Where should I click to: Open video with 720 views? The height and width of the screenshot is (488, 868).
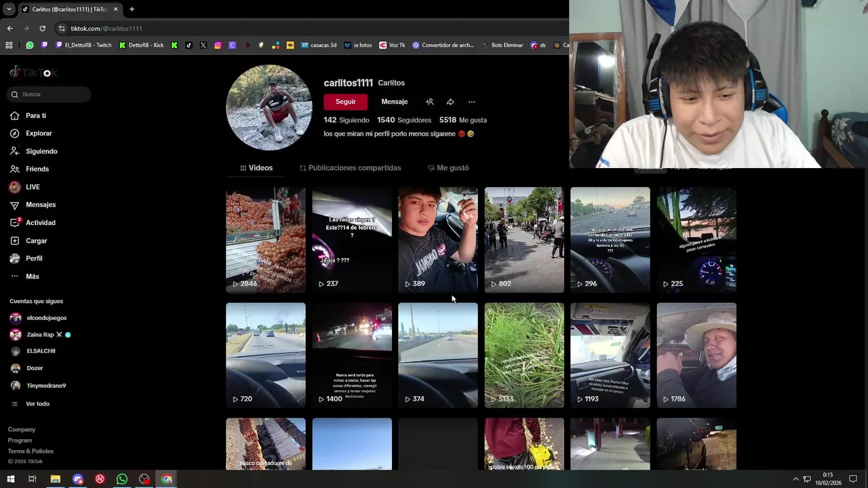click(x=266, y=355)
